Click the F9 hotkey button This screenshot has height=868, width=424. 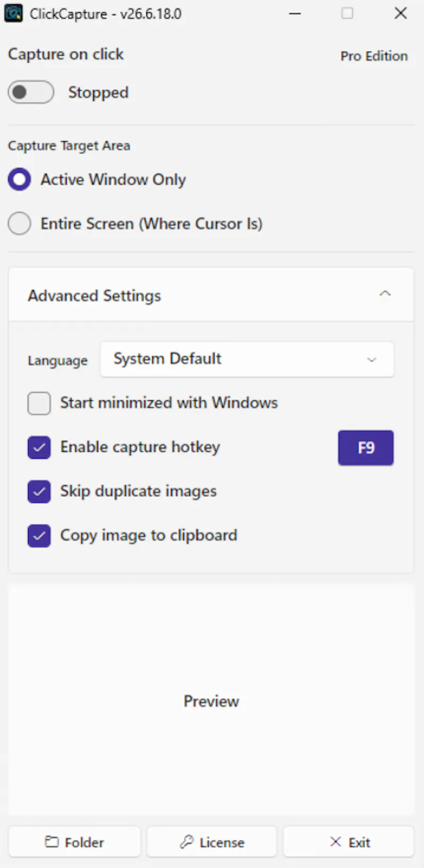click(366, 448)
